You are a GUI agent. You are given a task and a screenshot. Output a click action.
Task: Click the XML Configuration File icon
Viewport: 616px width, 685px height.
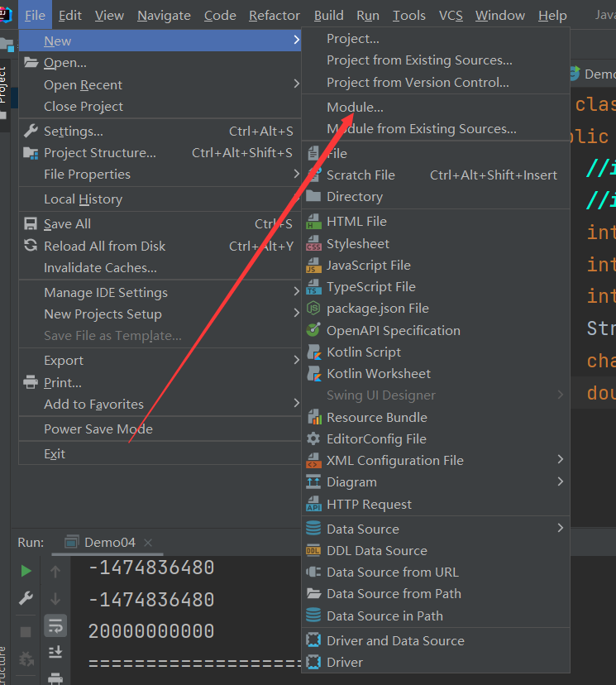pos(313,461)
